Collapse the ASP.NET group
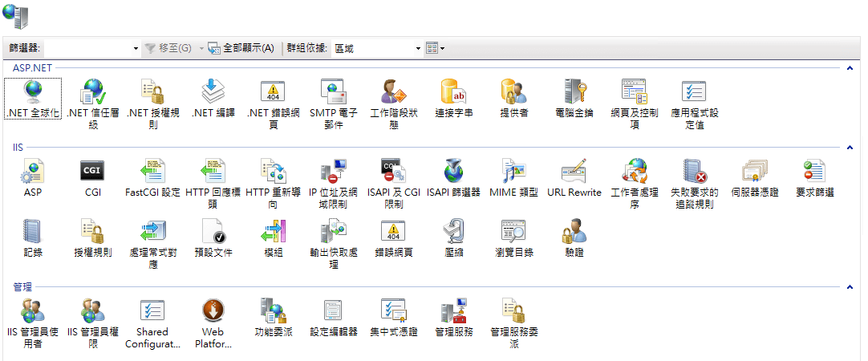 tap(850, 68)
